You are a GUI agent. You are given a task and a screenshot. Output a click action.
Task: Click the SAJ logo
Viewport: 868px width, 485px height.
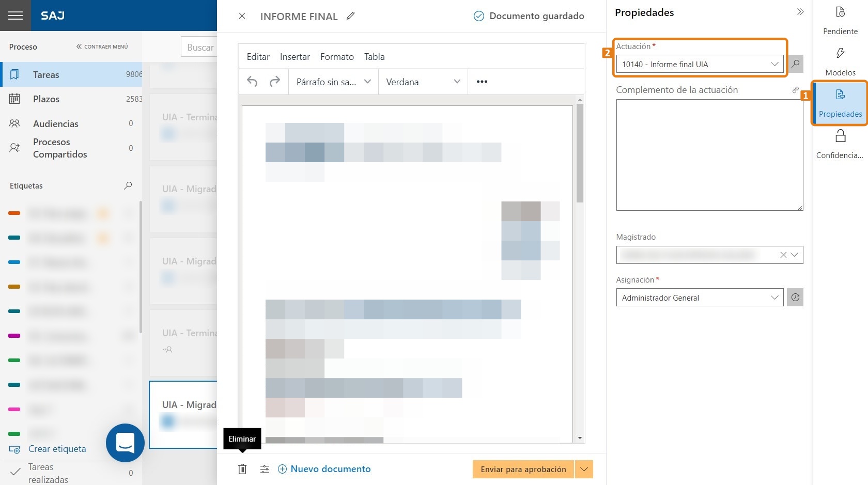click(x=53, y=15)
